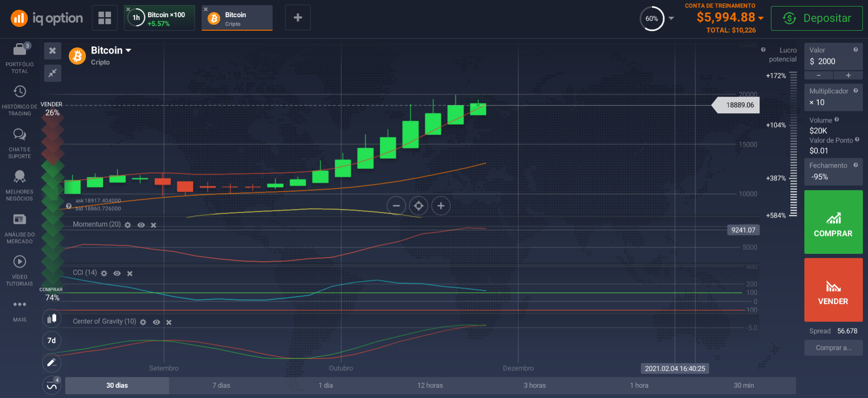Add a new asset tab with plus button
The width and height of the screenshot is (868, 398).
pos(298,18)
